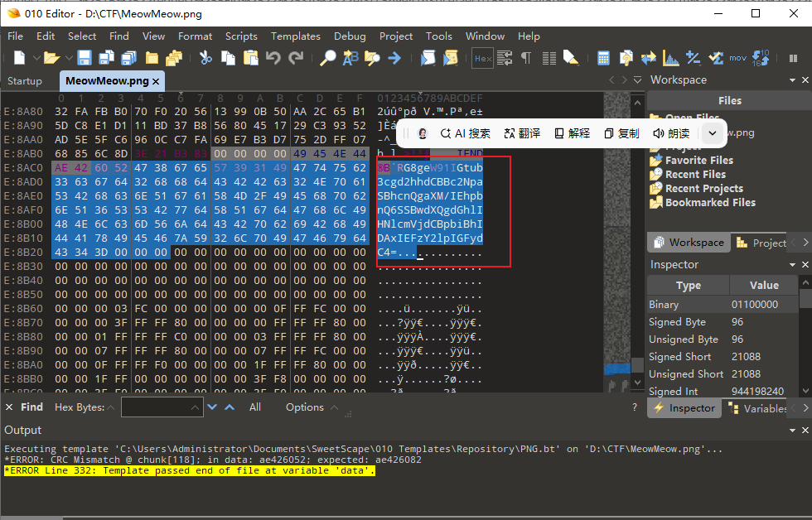Click Find up arrow for previous match

[x=230, y=407]
